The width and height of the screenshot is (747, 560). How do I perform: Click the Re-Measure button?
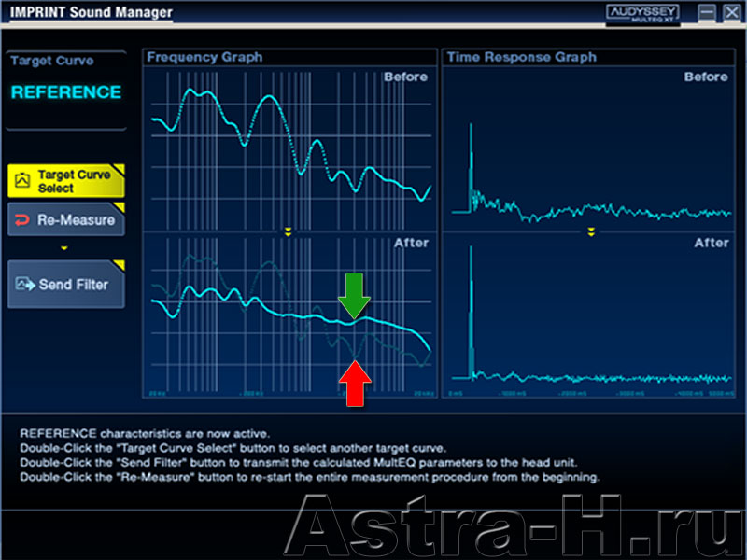(x=66, y=219)
